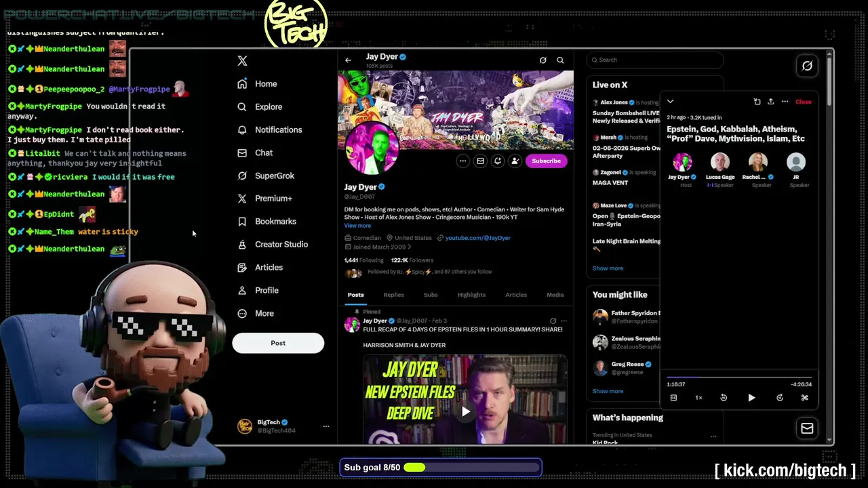The width and height of the screenshot is (868, 488).
Task: View 1,441 Following list
Action: click(x=363, y=260)
